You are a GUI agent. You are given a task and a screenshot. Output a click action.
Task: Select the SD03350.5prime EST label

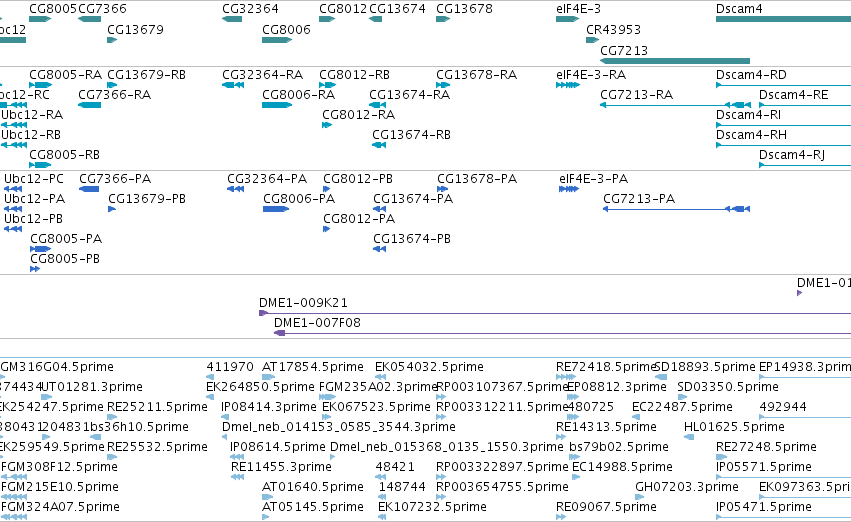[x=728, y=387]
